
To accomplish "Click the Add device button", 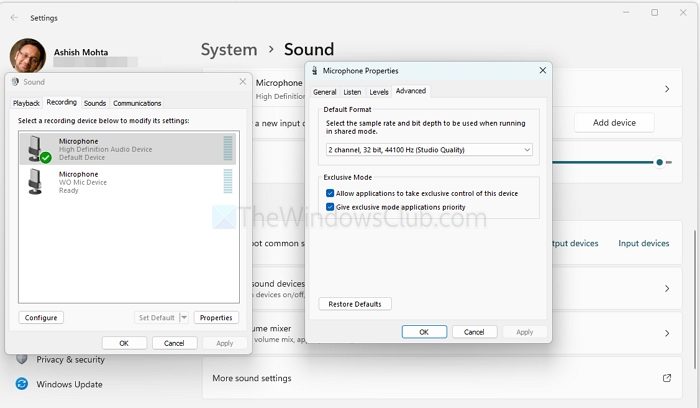I will pos(614,122).
